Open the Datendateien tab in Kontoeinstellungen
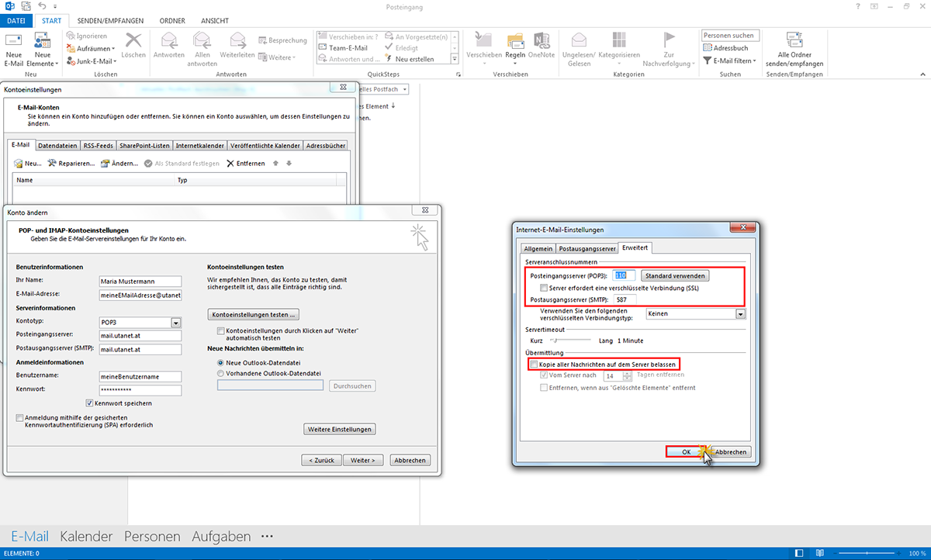This screenshot has height=560, width=931. click(x=57, y=146)
